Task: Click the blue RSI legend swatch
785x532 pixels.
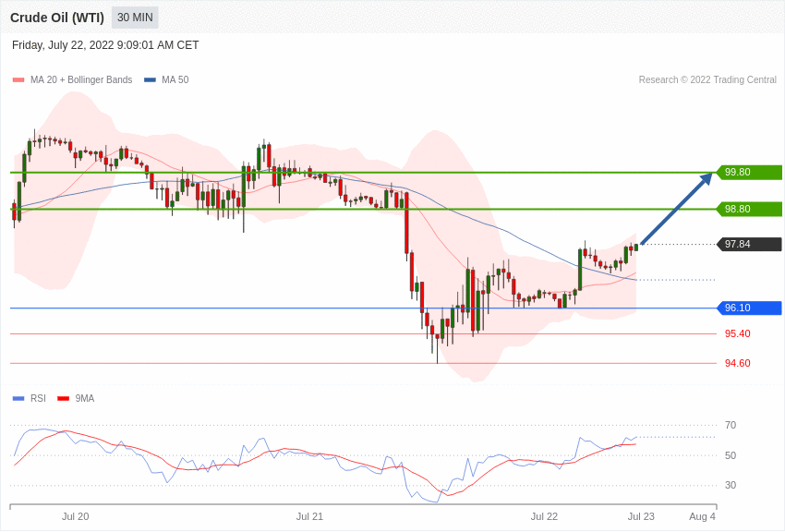Action: click(18, 399)
